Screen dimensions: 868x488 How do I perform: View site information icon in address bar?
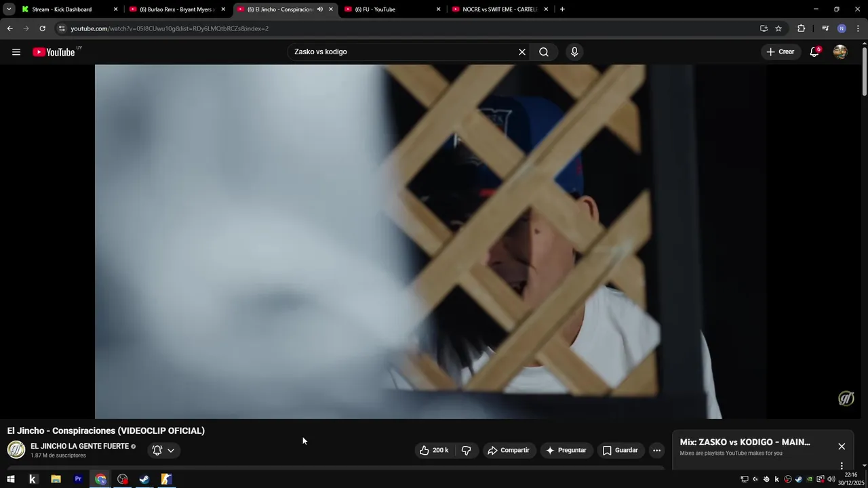tap(62, 28)
